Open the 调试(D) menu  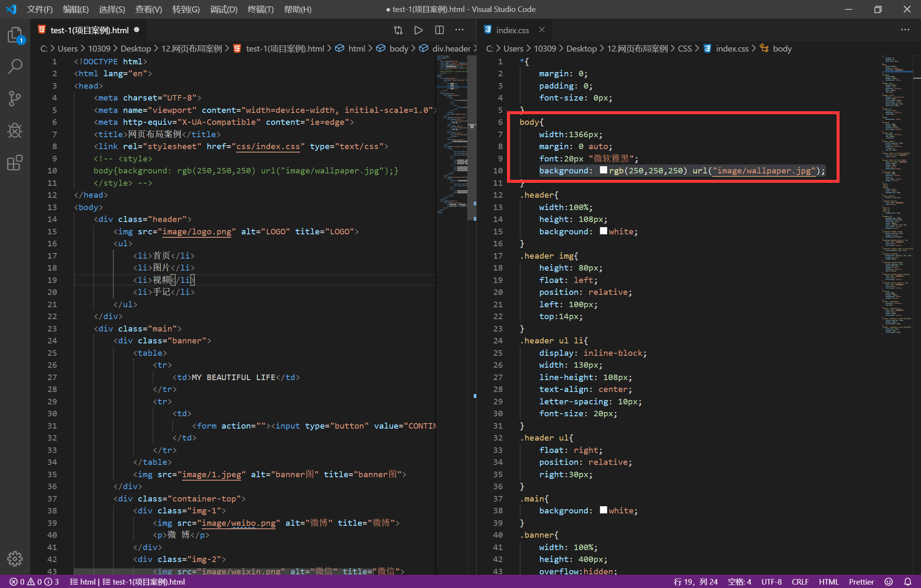pos(223,9)
